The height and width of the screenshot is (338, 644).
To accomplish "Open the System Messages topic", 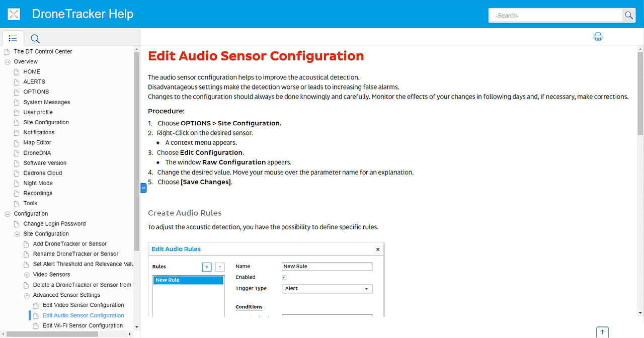I will (x=47, y=102).
